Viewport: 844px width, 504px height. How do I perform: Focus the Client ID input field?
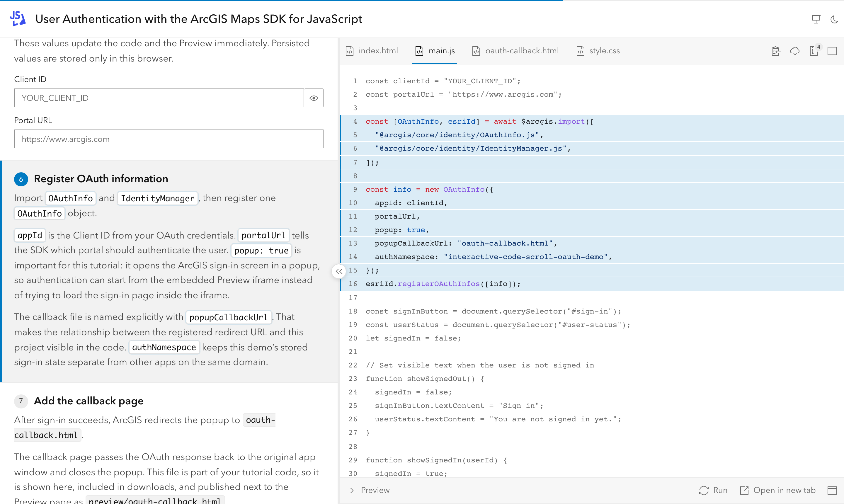coord(159,98)
